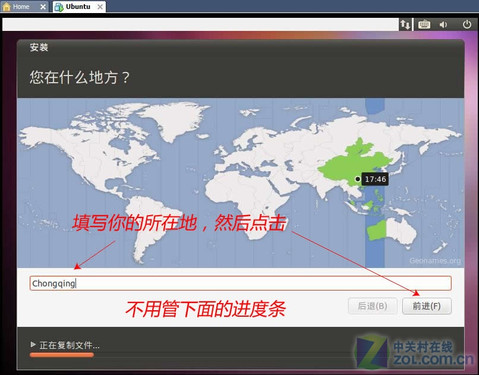Close the Home tab
This screenshot has width=479, height=375.
[x=43, y=7]
